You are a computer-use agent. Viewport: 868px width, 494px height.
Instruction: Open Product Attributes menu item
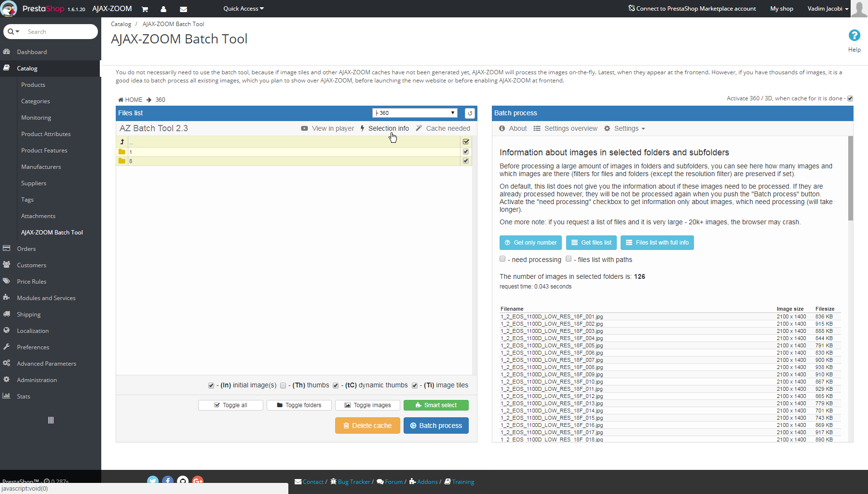tap(46, 134)
